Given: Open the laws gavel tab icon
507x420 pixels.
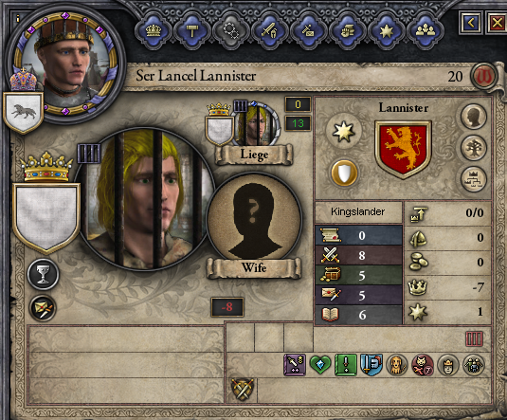Looking at the screenshot, I should click(x=192, y=31).
